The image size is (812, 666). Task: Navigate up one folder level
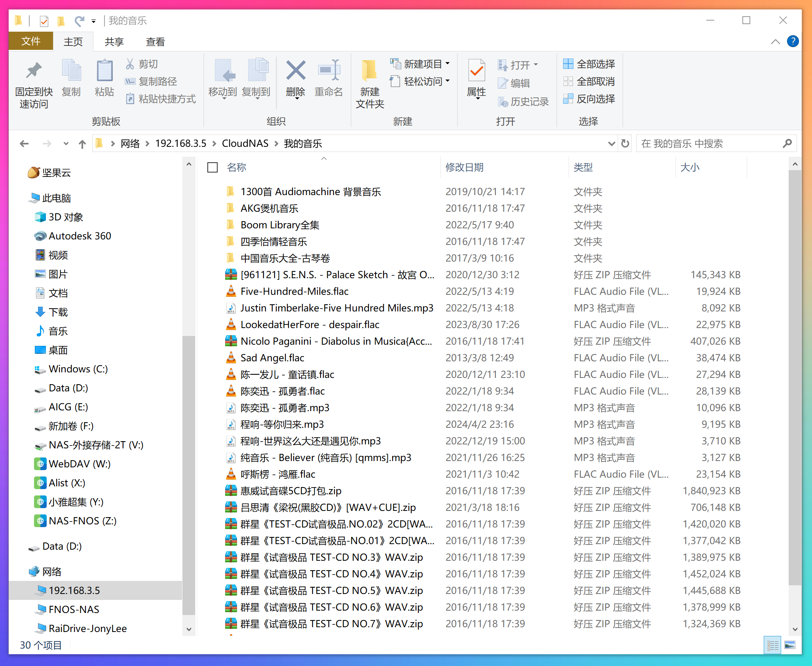[x=82, y=143]
